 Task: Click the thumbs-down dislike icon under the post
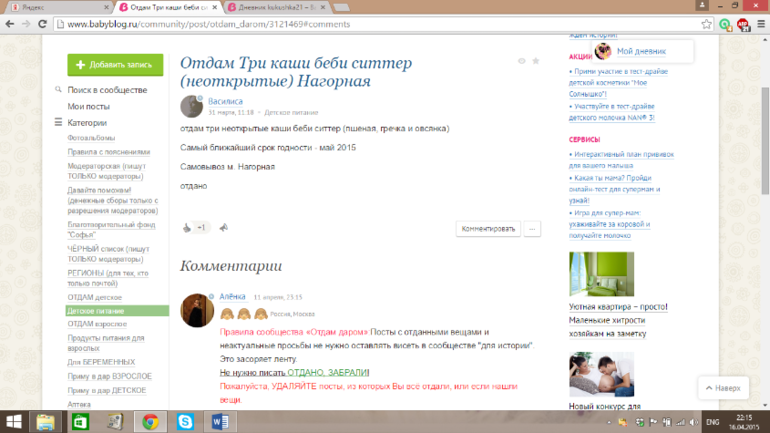click(223, 228)
